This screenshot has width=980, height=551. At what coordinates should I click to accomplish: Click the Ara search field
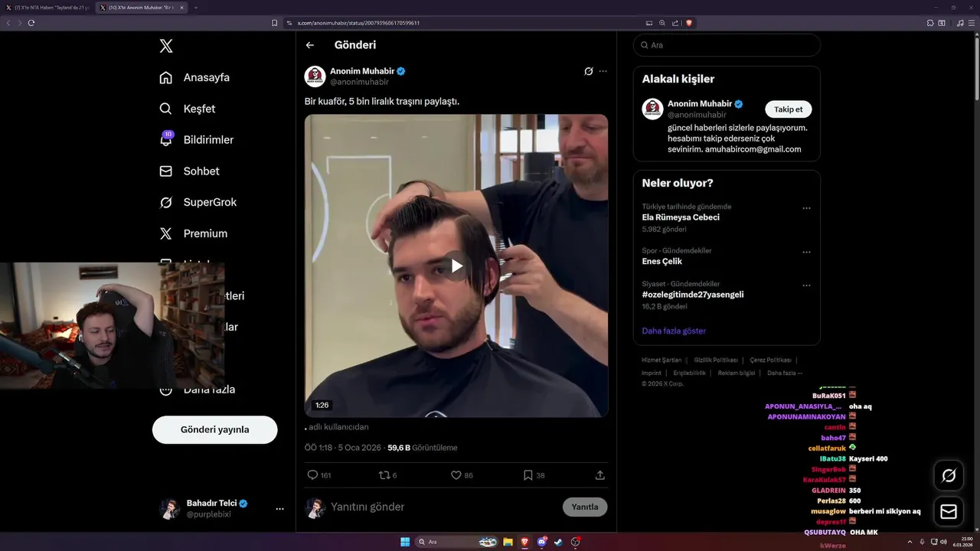(x=727, y=45)
